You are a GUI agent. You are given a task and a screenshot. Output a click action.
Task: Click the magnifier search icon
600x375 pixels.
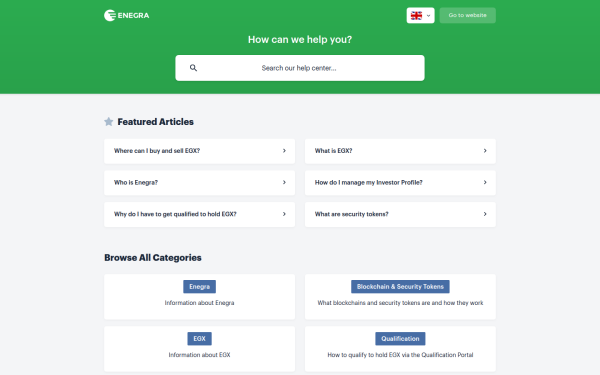(193, 68)
